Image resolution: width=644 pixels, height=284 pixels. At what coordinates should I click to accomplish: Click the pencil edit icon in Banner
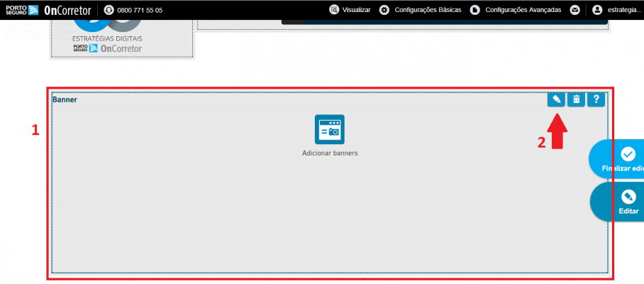[x=556, y=99]
